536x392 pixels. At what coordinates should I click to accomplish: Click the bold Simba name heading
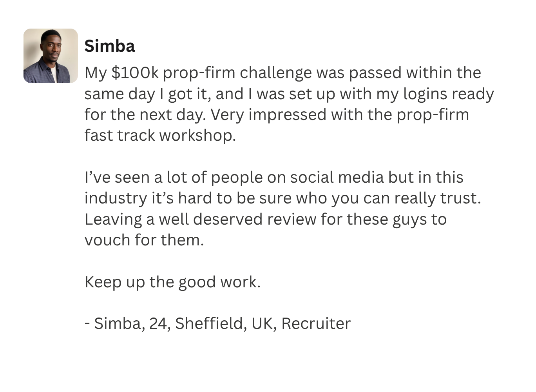pyautogui.click(x=110, y=46)
